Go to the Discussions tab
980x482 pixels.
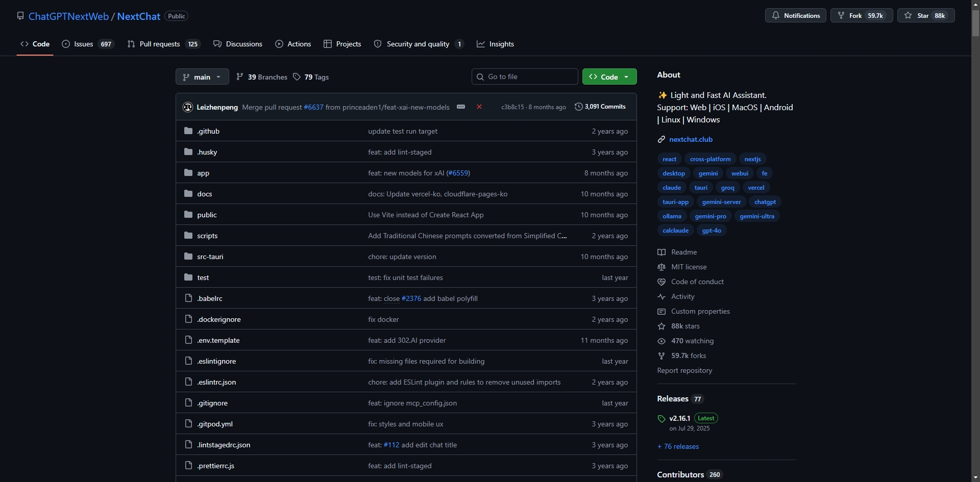238,44
